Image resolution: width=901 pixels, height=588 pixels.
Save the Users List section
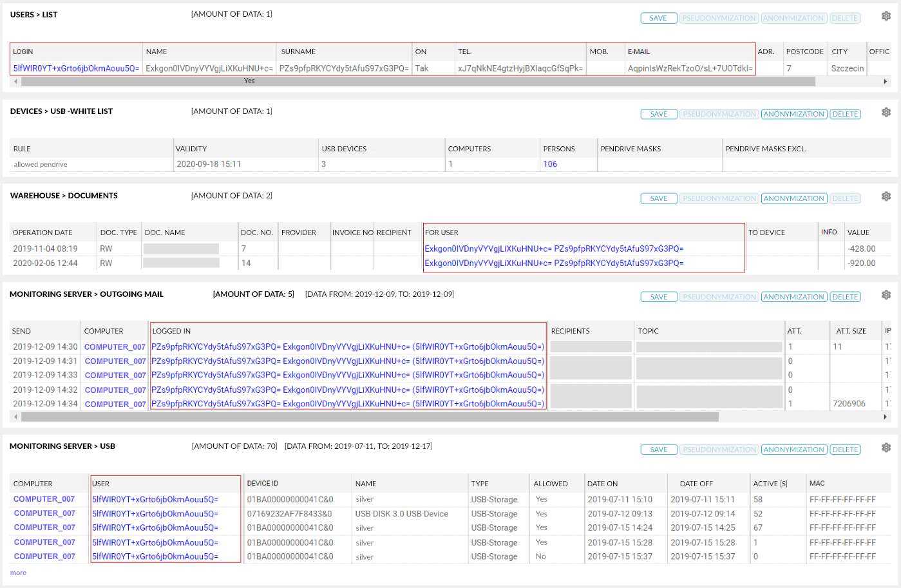658,18
